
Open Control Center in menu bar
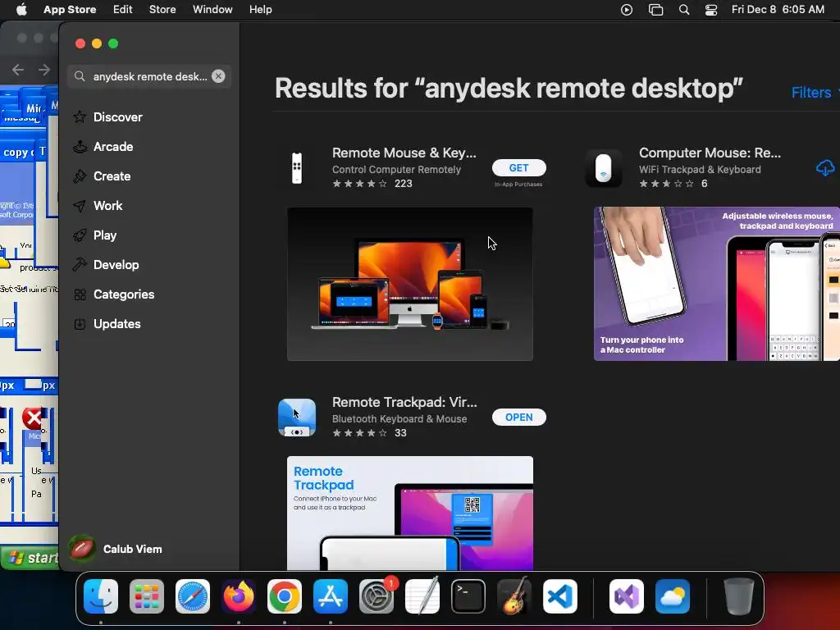coord(711,10)
